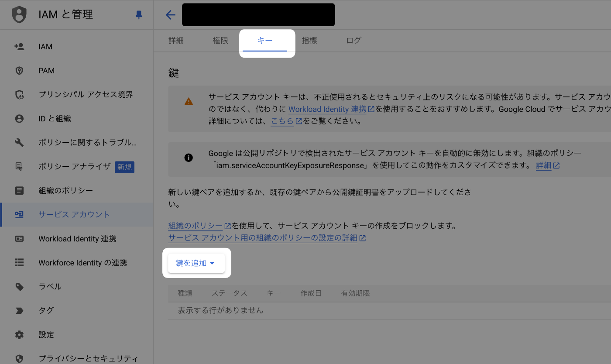This screenshot has width=611, height=364.
Task: Select the キー tab
Action: pos(265,41)
